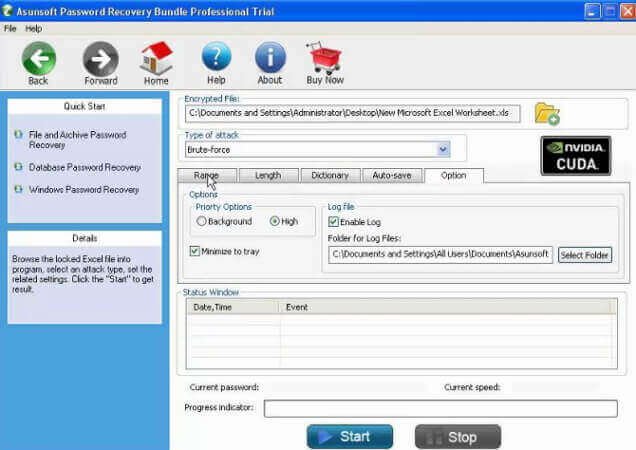Select the High priority radio button
This screenshot has height=450, width=636.
tap(275, 221)
